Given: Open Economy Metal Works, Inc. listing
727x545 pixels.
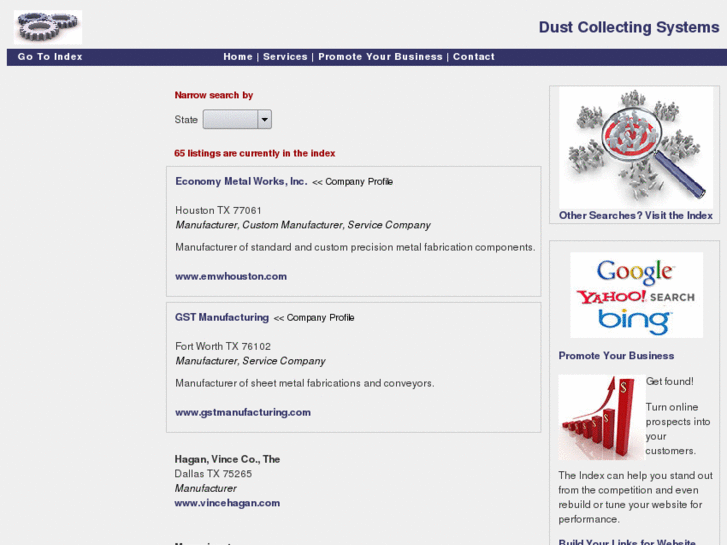Looking at the screenshot, I should point(241,181).
